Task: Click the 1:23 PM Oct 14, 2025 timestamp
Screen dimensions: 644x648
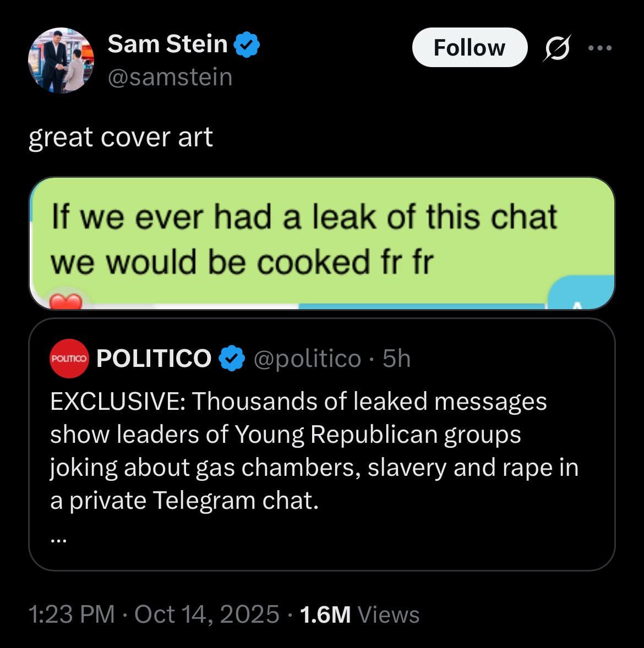Action: (154, 614)
